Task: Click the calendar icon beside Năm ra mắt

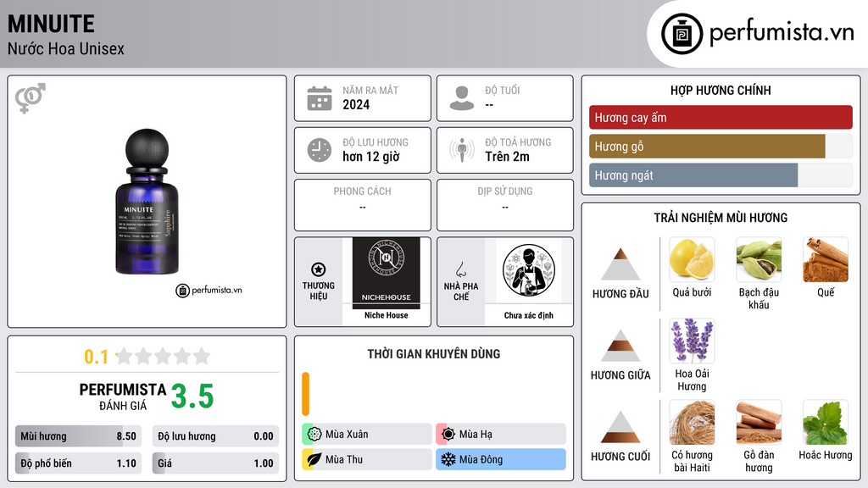Action: (320, 98)
